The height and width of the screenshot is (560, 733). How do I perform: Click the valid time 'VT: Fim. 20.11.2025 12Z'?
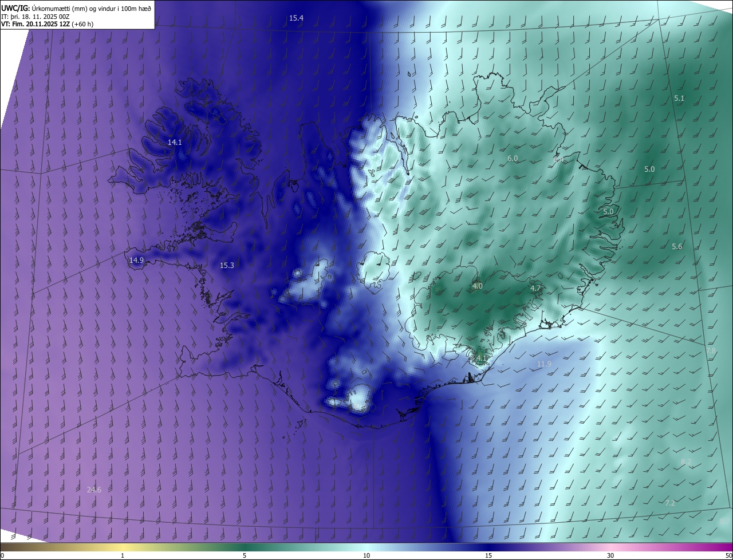coord(36,25)
